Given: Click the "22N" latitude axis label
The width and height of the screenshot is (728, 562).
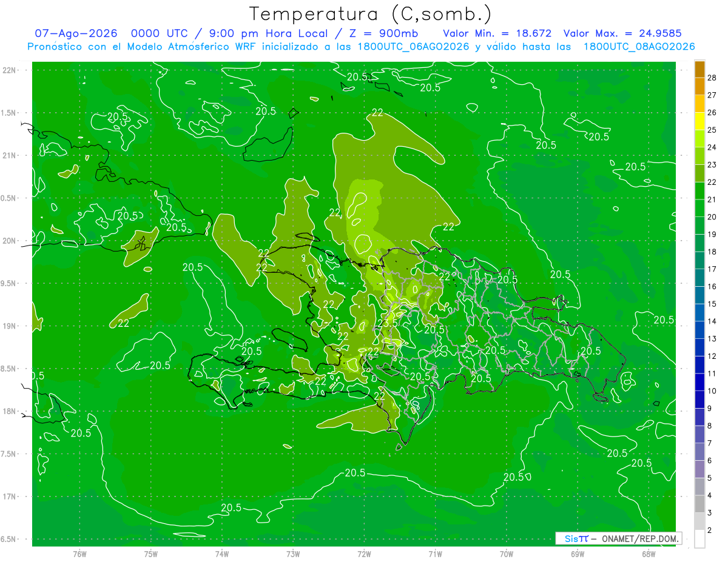Looking at the screenshot, I should coord(10,70).
